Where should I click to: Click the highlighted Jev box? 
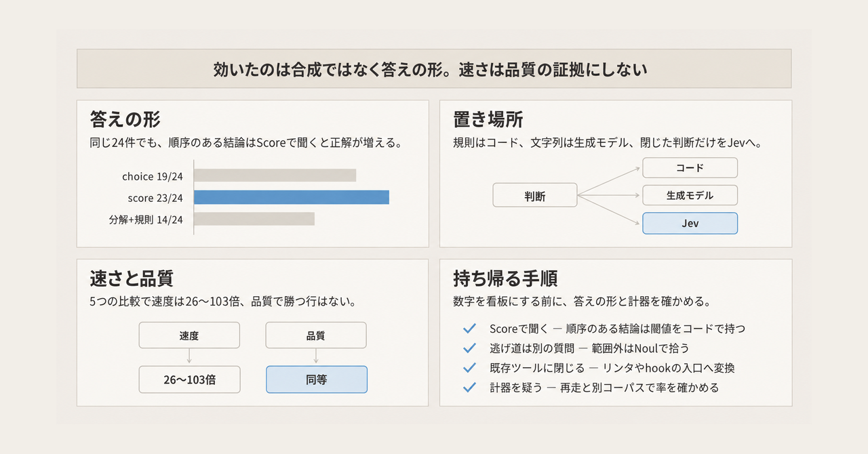(x=690, y=223)
